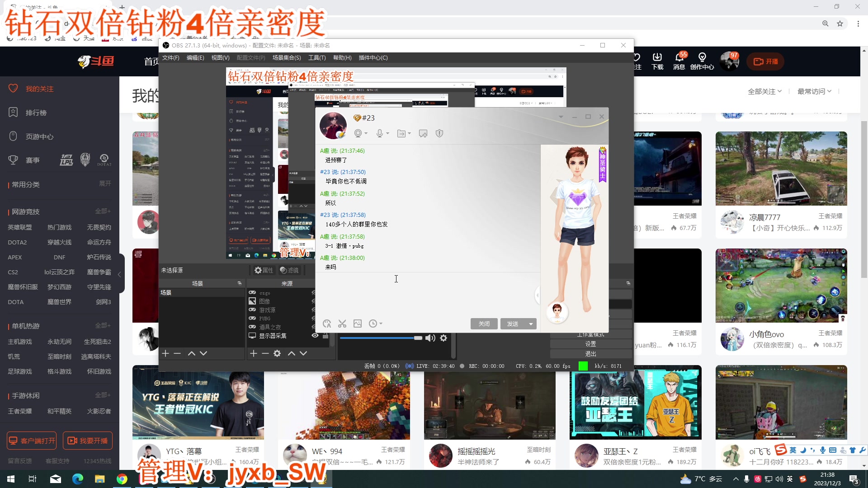Viewport: 868px width, 488px height.
Task: Hide the 显示器采集 source with its eye toggle
Action: [x=315, y=335]
